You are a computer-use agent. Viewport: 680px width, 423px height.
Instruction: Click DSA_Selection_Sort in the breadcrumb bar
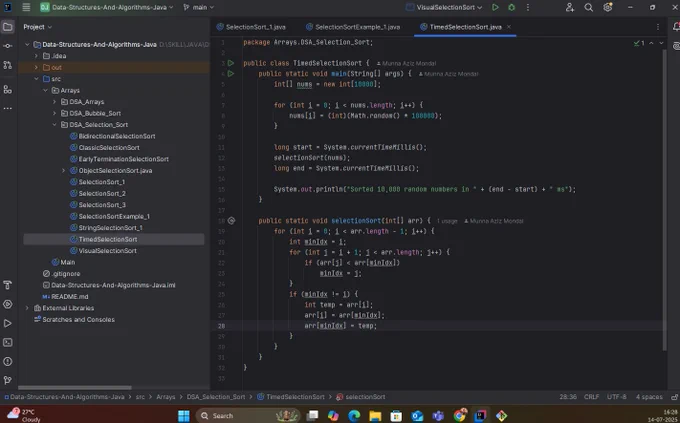tap(216, 397)
